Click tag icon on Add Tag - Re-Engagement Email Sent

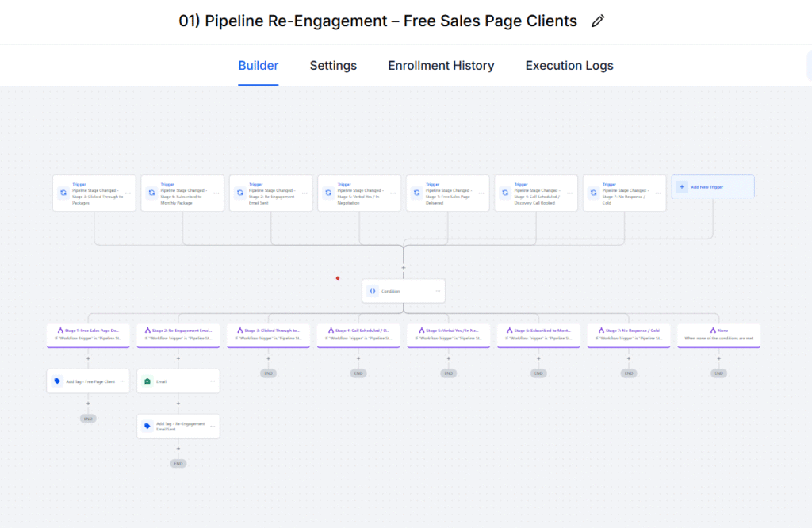coord(147,426)
